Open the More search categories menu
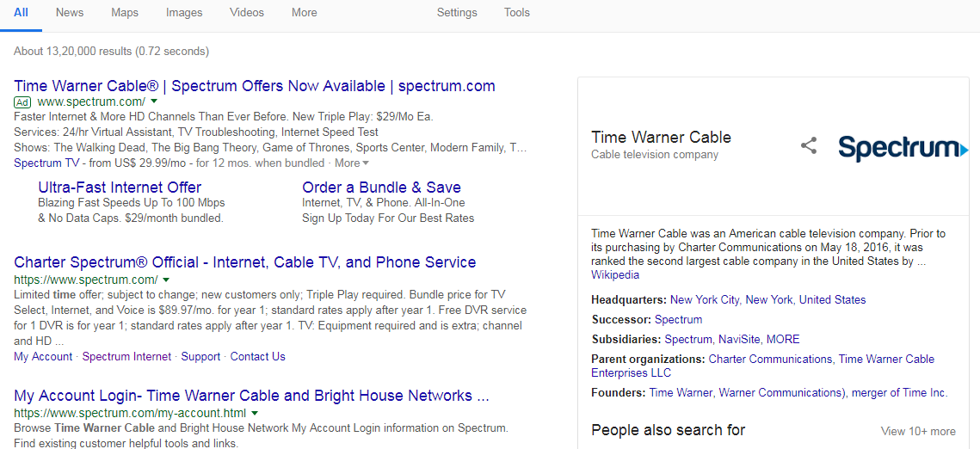 304,13
